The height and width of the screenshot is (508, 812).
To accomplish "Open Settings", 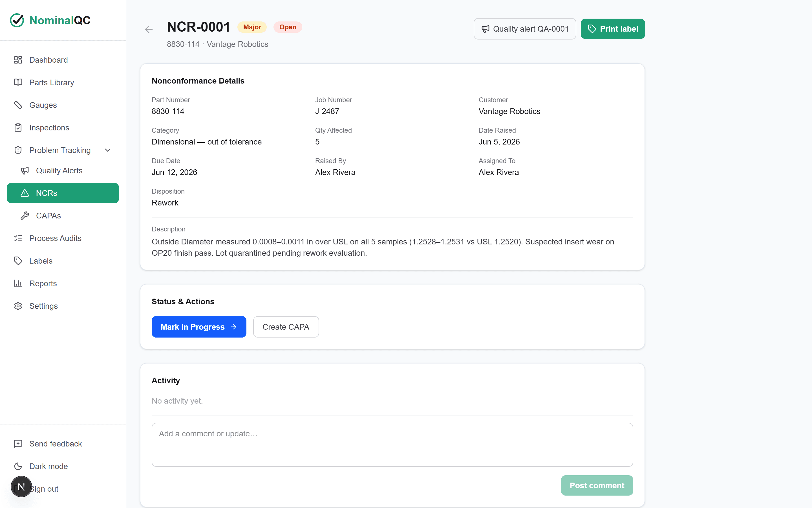I will 63,306.
